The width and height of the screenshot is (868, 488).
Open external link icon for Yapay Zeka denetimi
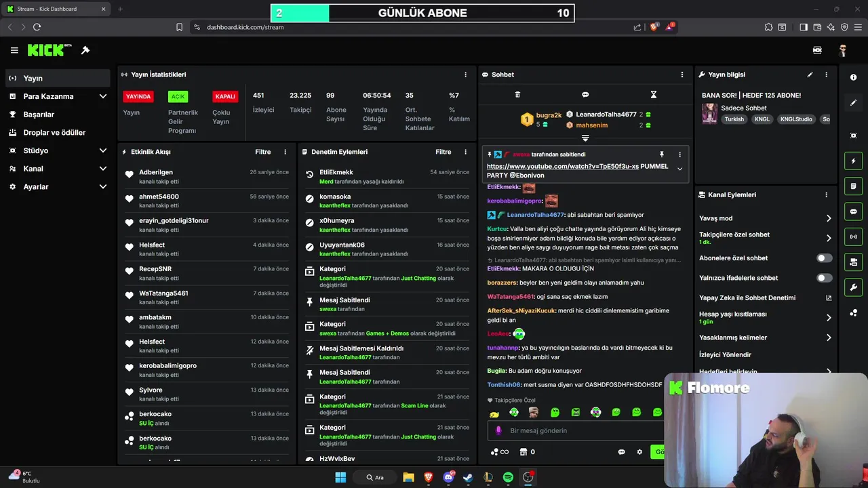click(829, 298)
